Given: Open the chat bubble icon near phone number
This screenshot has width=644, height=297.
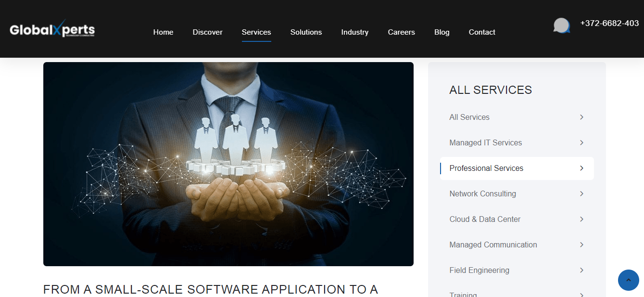Looking at the screenshot, I should point(561,25).
